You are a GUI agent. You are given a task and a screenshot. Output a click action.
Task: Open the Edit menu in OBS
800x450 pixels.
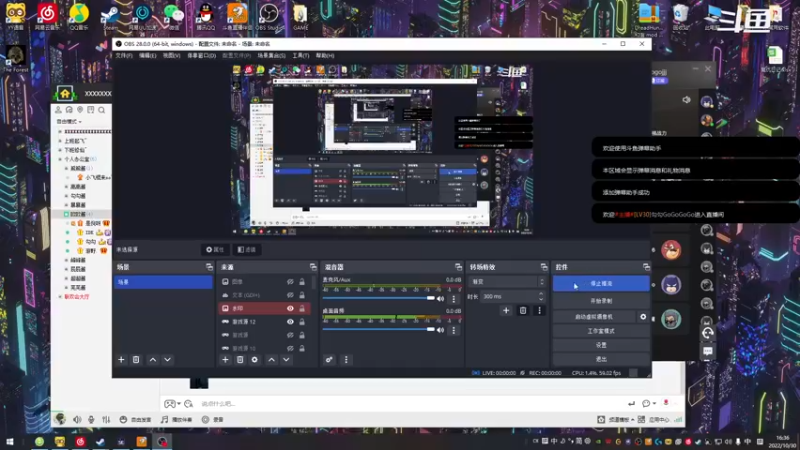coord(147,56)
